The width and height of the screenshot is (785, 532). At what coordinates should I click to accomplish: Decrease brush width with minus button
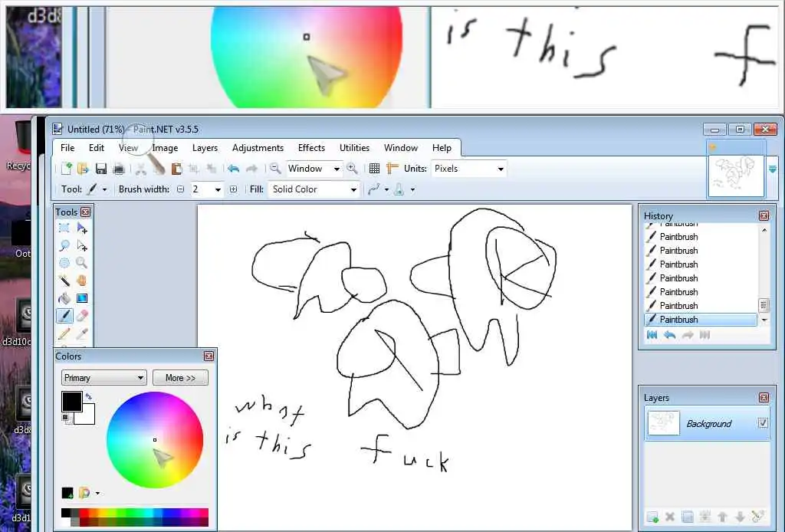click(x=181, y=189)
